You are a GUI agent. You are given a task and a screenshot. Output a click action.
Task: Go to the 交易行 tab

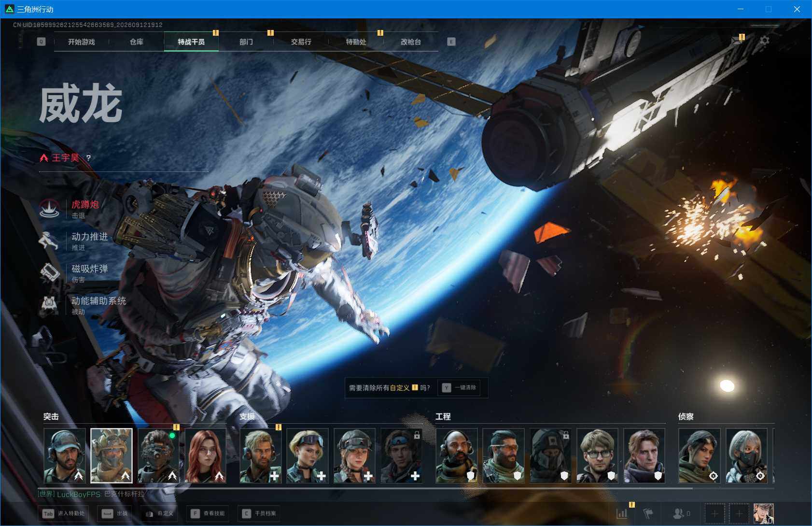[x=301, y=42]
